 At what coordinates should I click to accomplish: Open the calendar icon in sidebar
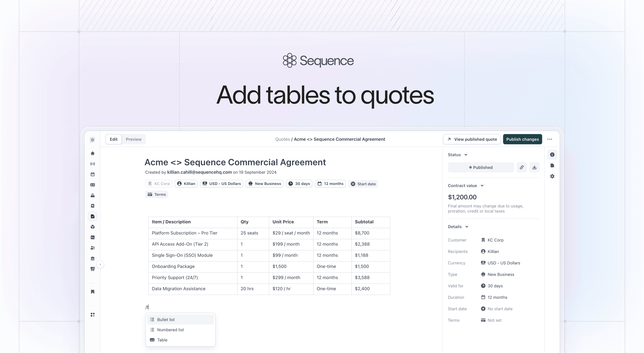coord(93,174)
